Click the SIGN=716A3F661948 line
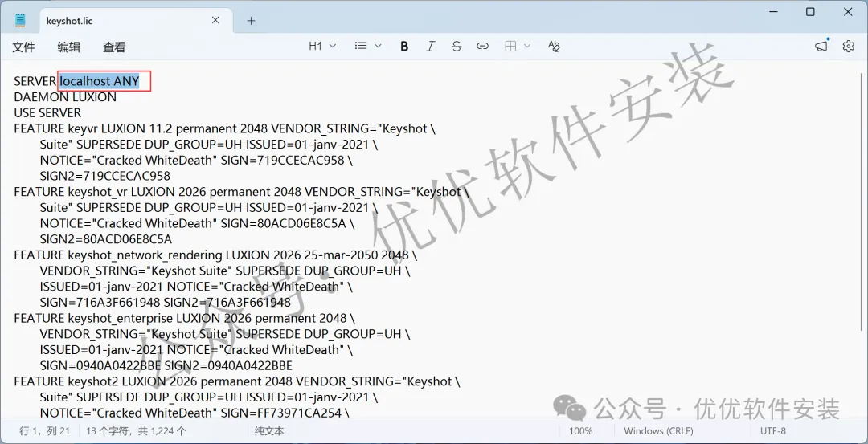868x444 pixels. 165,303
